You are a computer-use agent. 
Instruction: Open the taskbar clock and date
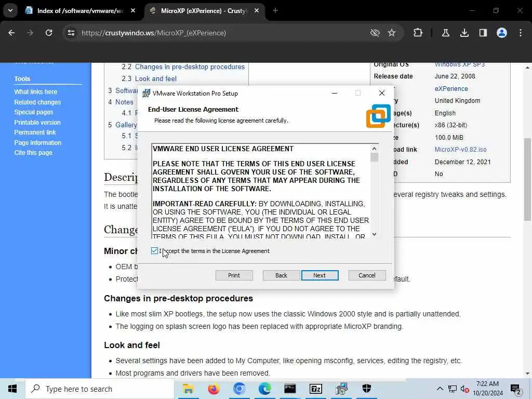[487, 389]
